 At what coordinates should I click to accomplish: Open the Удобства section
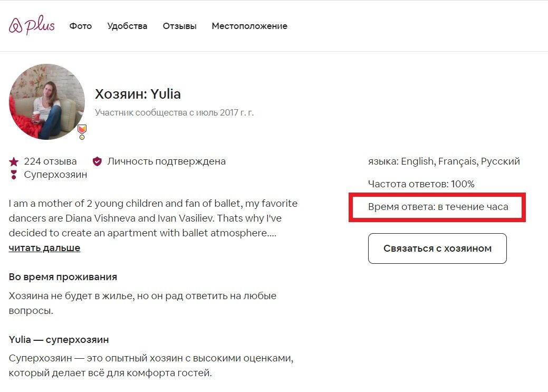127,26
